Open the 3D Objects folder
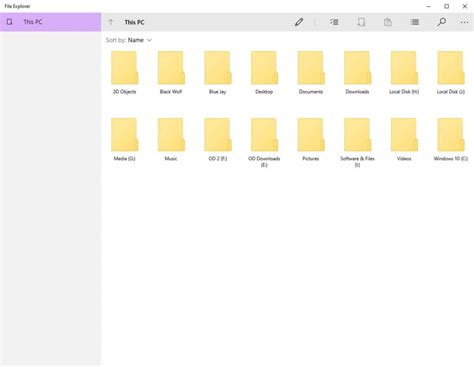 124,73
